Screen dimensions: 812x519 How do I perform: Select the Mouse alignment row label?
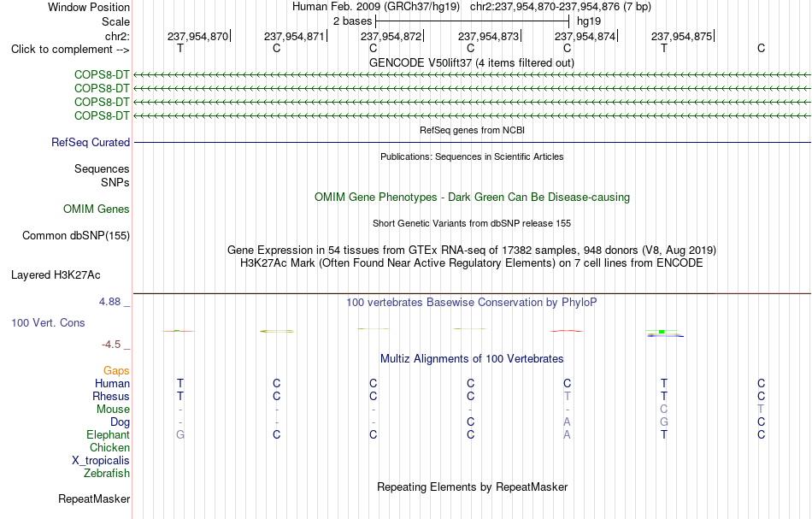[x=113, y=410]
